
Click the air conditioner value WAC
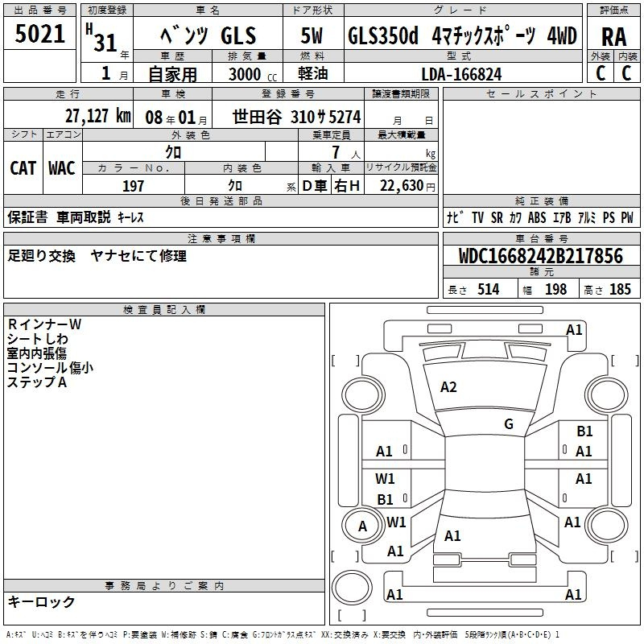click(x=62, y=168)
